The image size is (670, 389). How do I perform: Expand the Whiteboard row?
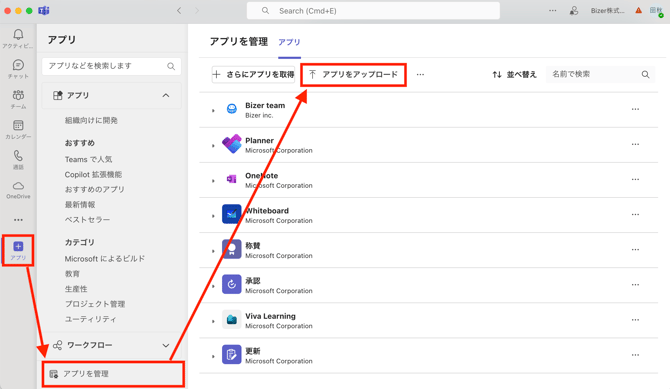(x=213, y=215)
